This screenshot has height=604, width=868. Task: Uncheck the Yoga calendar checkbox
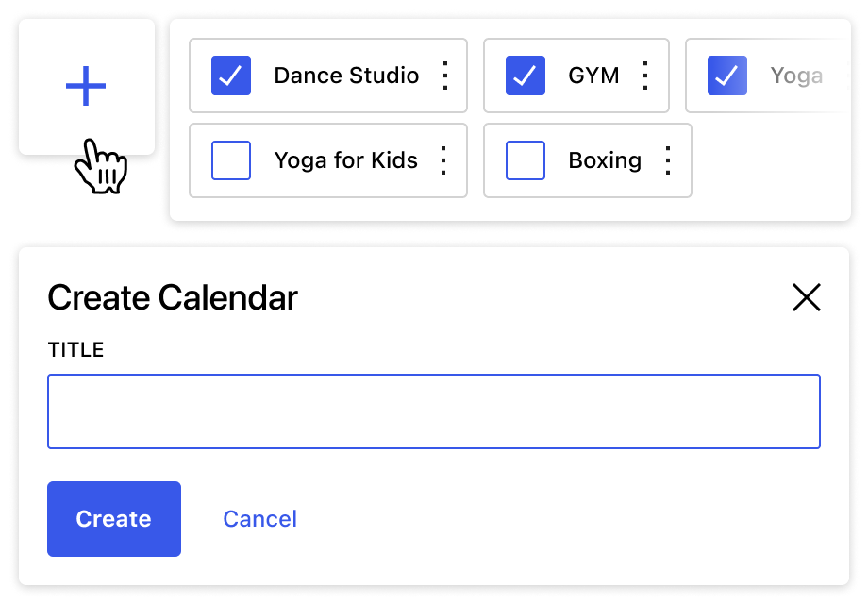727,75
